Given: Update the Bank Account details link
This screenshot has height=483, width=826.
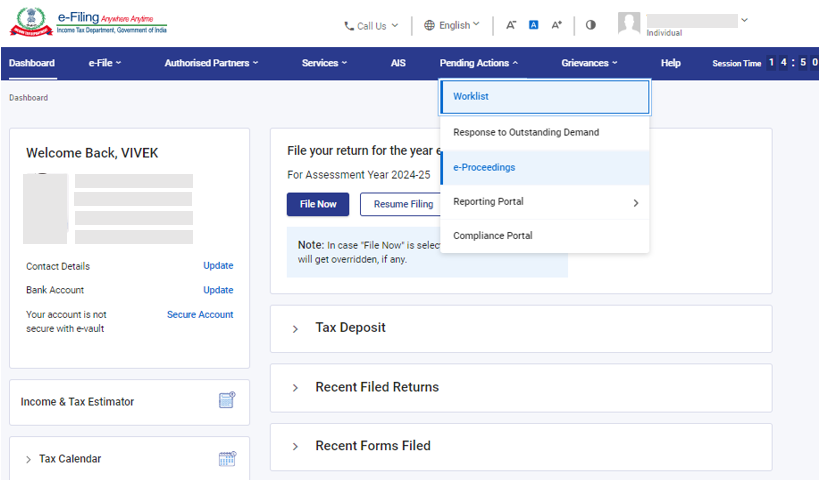Looking at the screenshot, I should [218, 290].
